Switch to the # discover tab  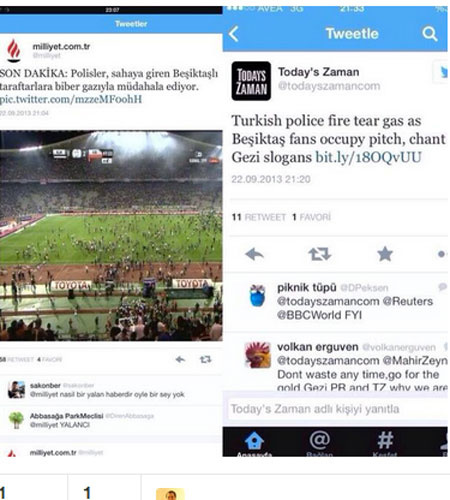385,443
